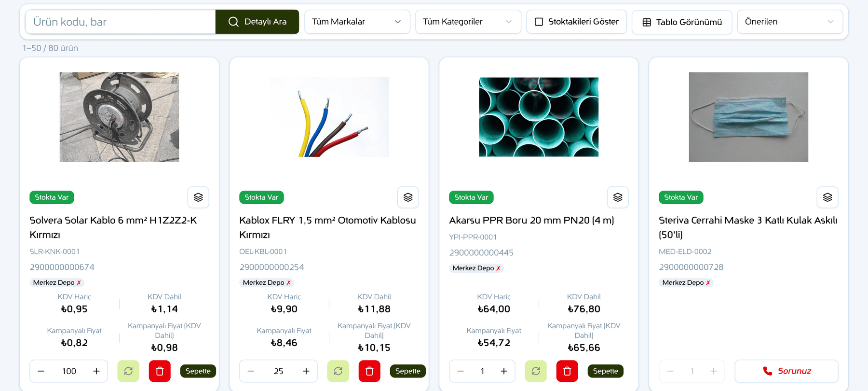Increase quantity for Solvera Solar Kablo
Screen dimensions: 868x391
(96, 371)
